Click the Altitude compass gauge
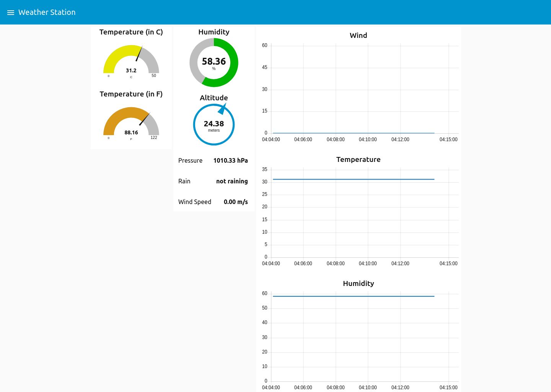 (214, 124)
